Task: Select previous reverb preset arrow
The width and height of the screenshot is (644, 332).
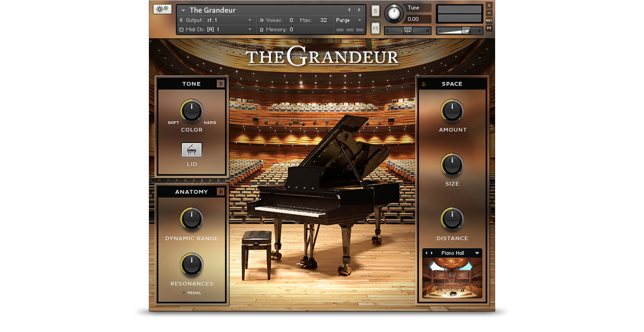Action: click(x=426, y=253)
